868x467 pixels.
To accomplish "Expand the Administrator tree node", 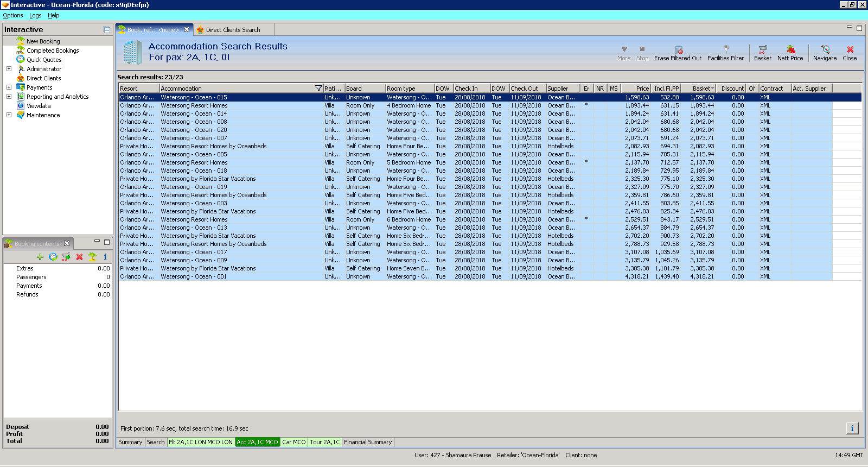I will (x=9, y=68).
